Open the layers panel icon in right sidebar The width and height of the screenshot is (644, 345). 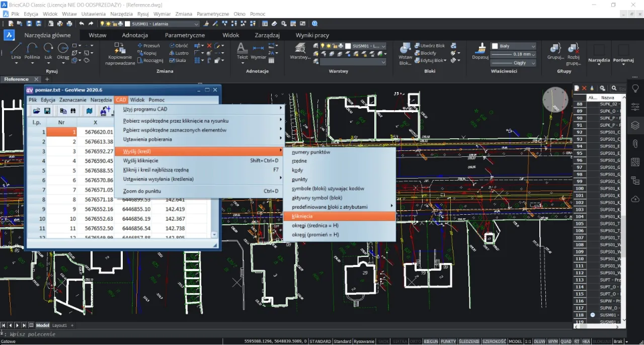click(x=635, y=125)
